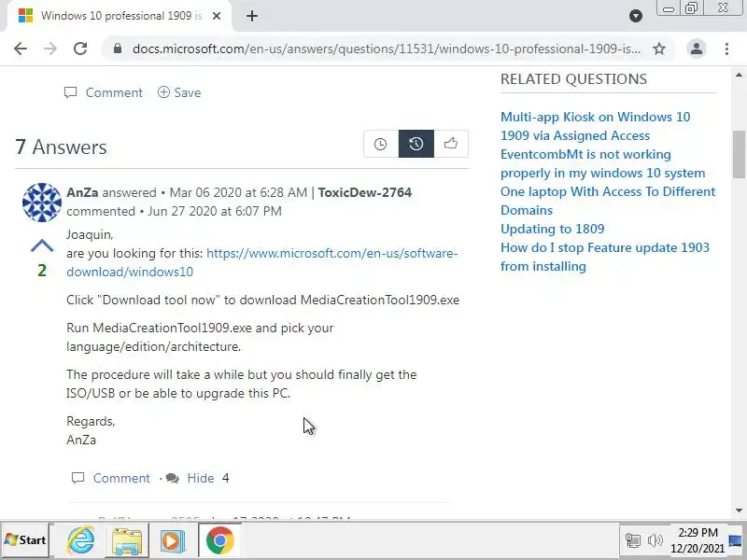Screen dimensions: 747x560
Task: Close the Windows 10 professional 1909 tab
Action: pos(217,16)
